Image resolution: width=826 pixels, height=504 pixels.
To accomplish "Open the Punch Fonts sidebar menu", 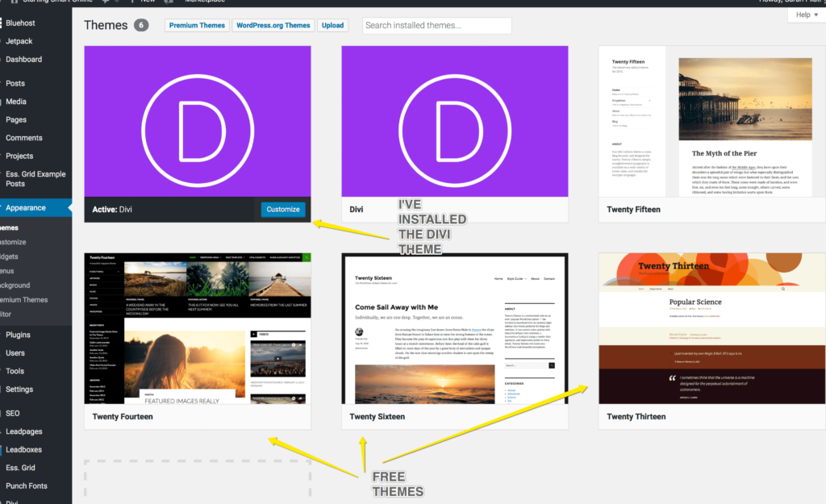I will coord(27,486).
